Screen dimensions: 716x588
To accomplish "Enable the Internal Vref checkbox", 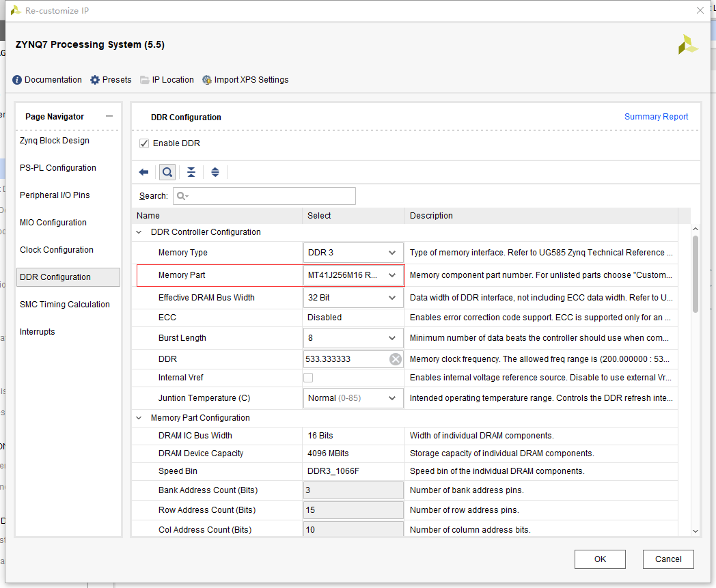I will pyautogui.click(x=309, y=378).
